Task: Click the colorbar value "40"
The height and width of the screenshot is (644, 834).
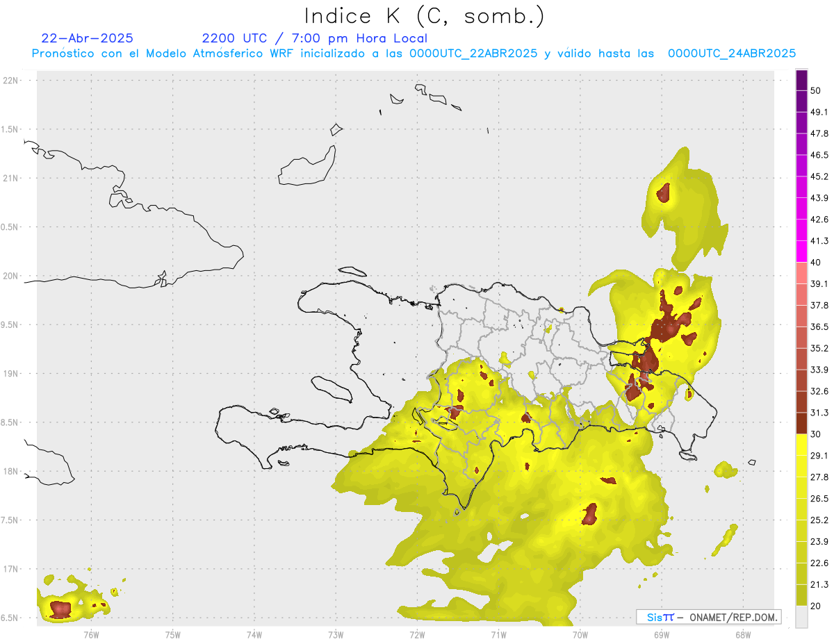Action: (x=817, y=262)
